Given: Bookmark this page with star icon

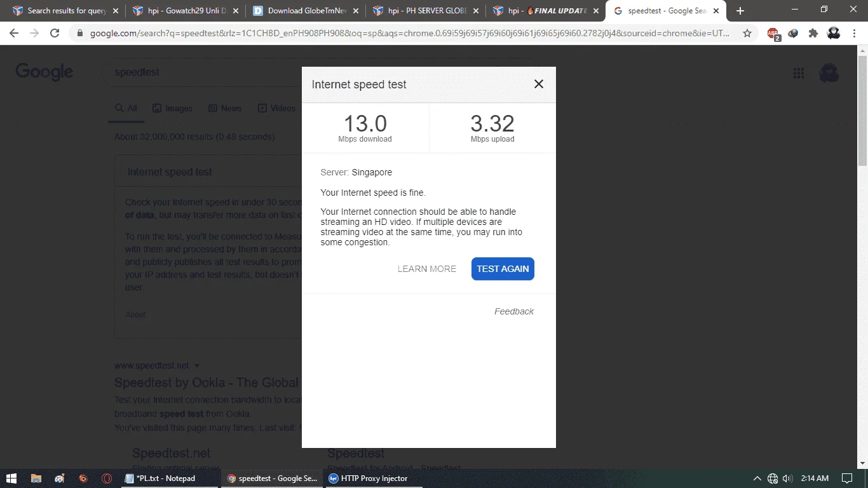Looking at the screenshot, I should (x=747, y=33).
